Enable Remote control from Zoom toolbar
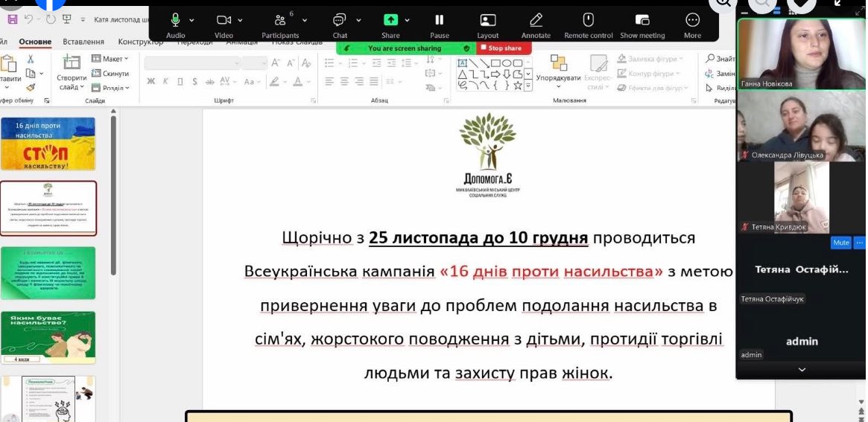This screenshot has width=868, height=422. [588, 20]
